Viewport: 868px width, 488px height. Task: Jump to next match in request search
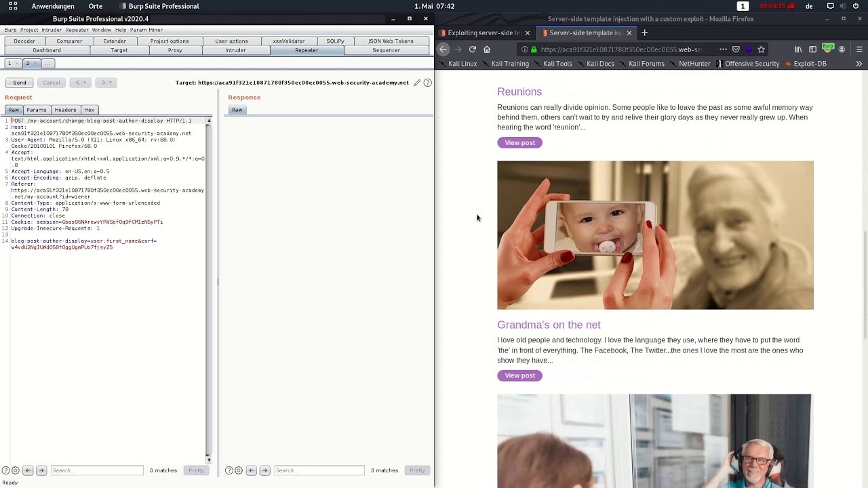coord(41,470)
